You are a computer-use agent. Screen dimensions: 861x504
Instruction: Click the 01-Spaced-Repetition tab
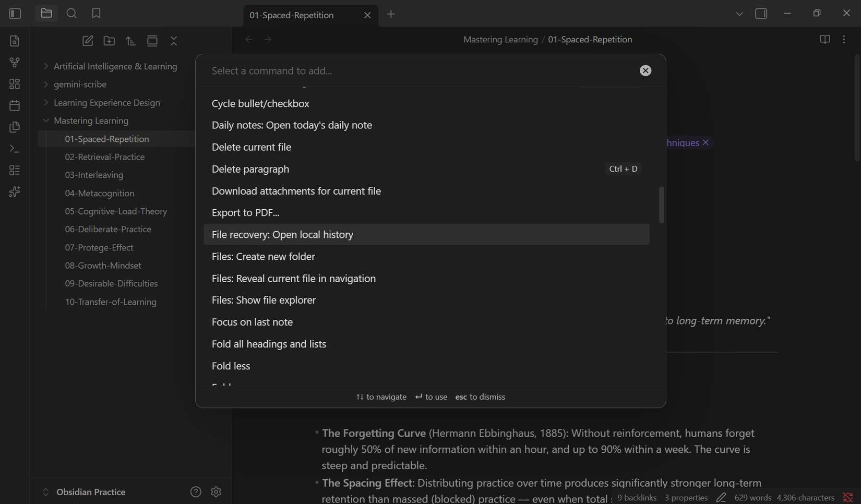291,15
